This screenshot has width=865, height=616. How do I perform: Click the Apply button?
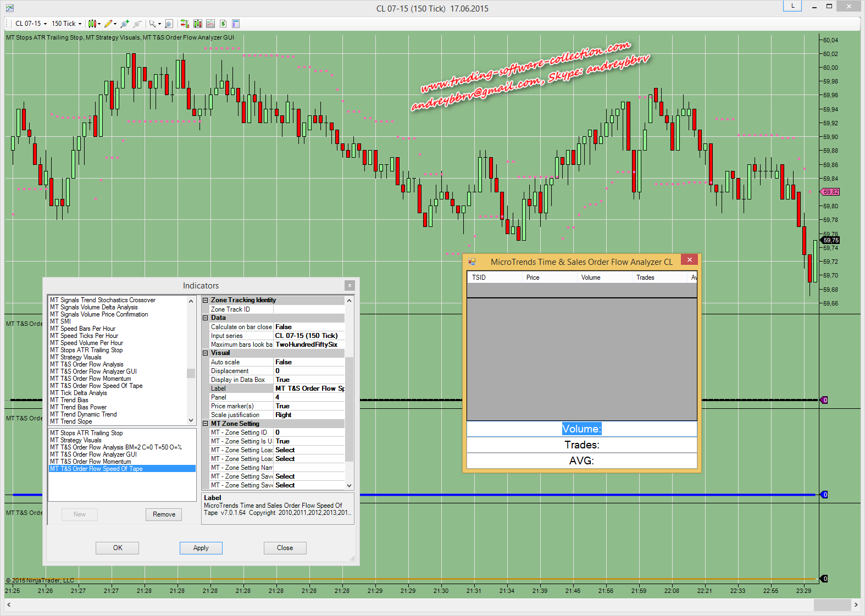click(x=201, y=548)
